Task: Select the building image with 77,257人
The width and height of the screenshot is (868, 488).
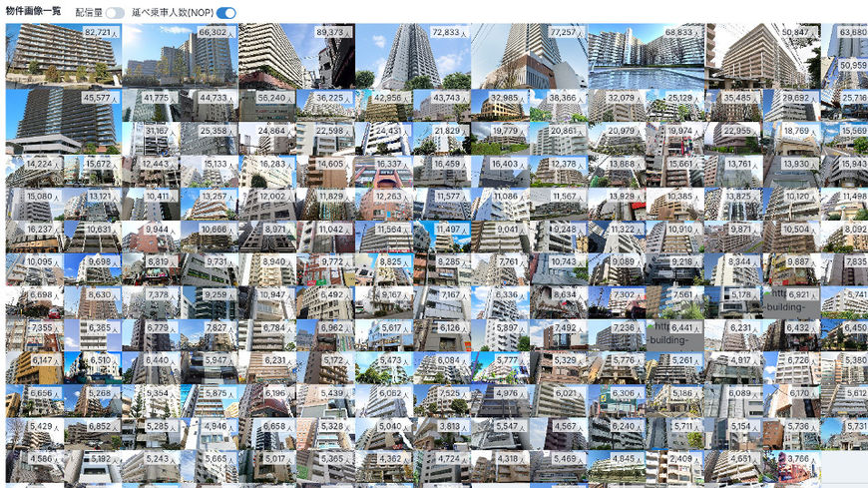Action: point(529,55)
